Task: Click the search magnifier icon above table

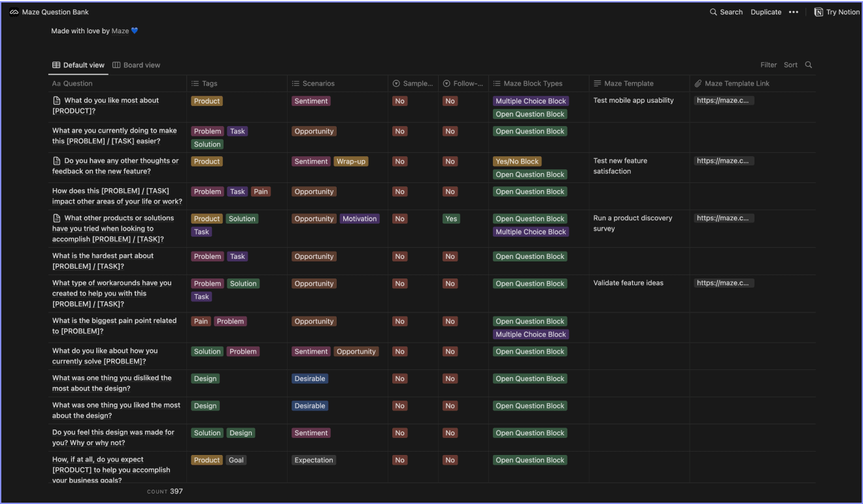Action: tap(808, 65)
